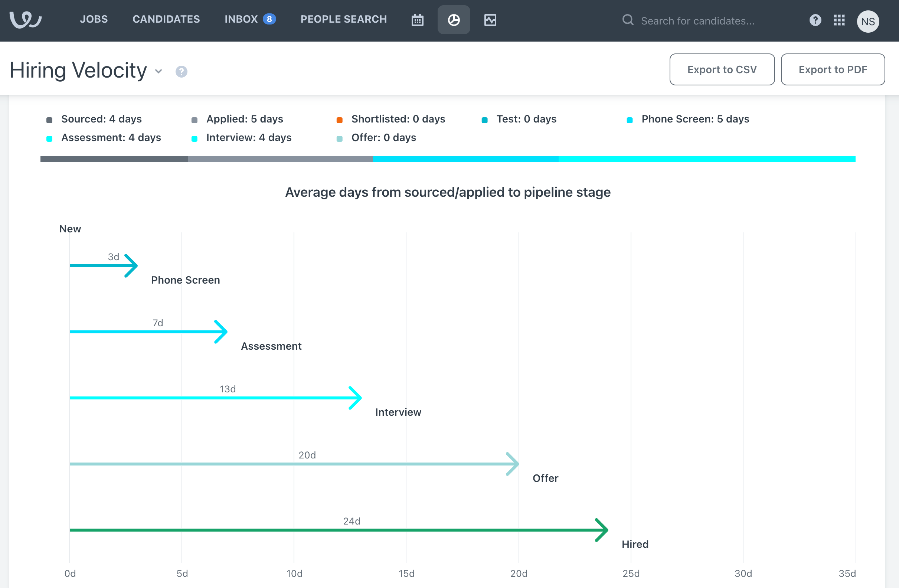Open the NS user avatar menu
Image resolution: width=899 pixels, height=588 pixels.
867,21
